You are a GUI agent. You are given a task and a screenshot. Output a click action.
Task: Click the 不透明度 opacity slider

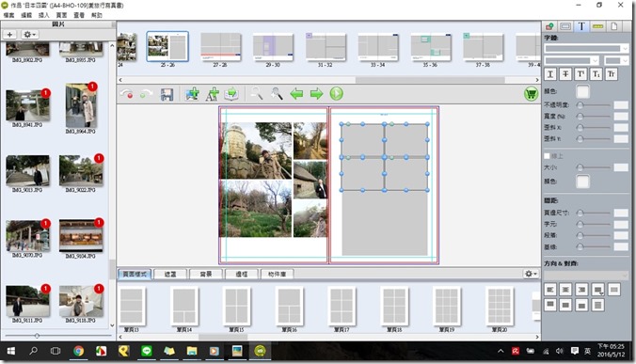(594, 105)
